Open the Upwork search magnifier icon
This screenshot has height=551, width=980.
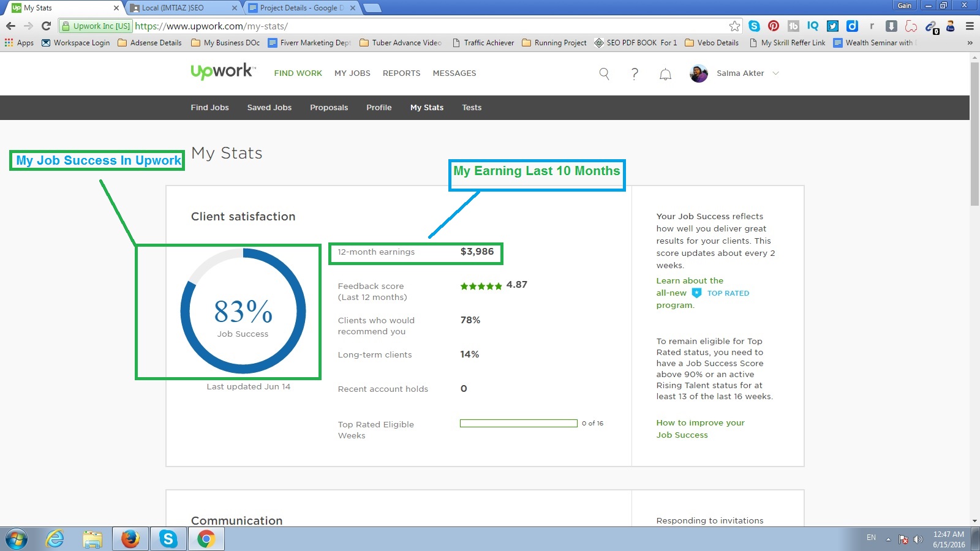click(604, 73)
